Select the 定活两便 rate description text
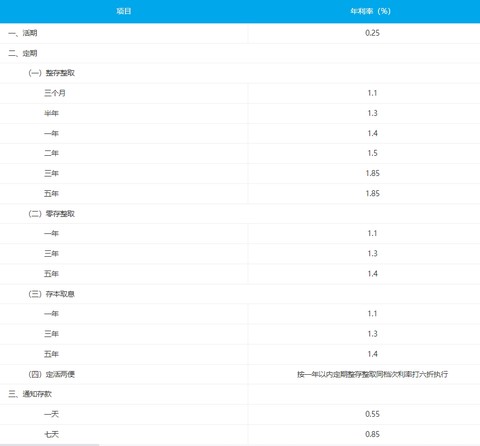This screenshot has height=446, width=480. (x=372, y=374)
